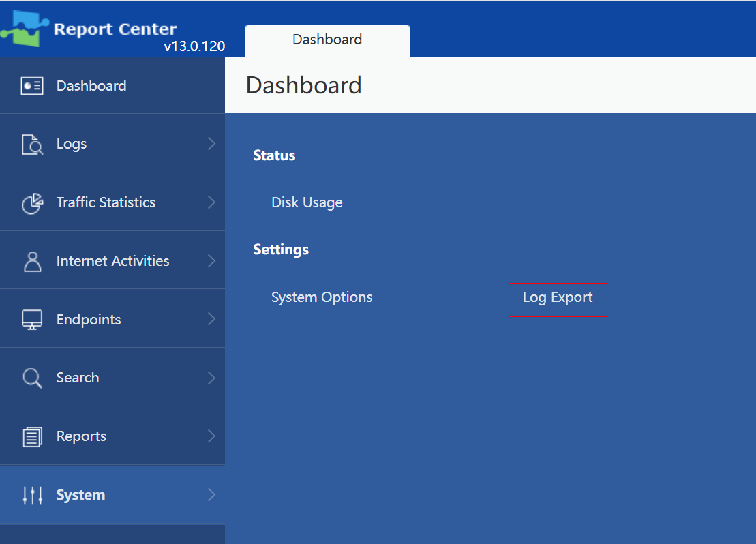
Task: Select the Endpoints monitor icon
Action: click(32, 320)
